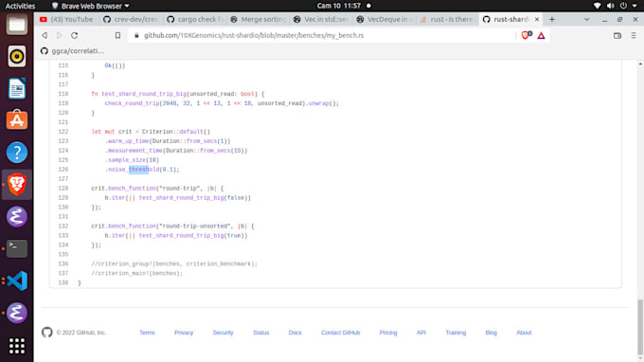Open Docs footer link
Screen dimensions: 644x362
tap(295, 333)
